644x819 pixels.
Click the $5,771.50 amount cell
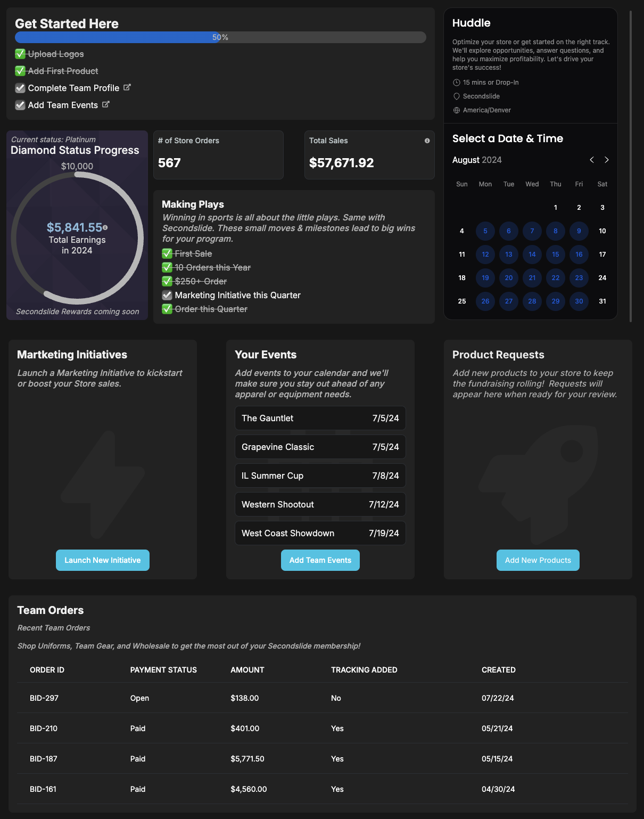point(247,759)
